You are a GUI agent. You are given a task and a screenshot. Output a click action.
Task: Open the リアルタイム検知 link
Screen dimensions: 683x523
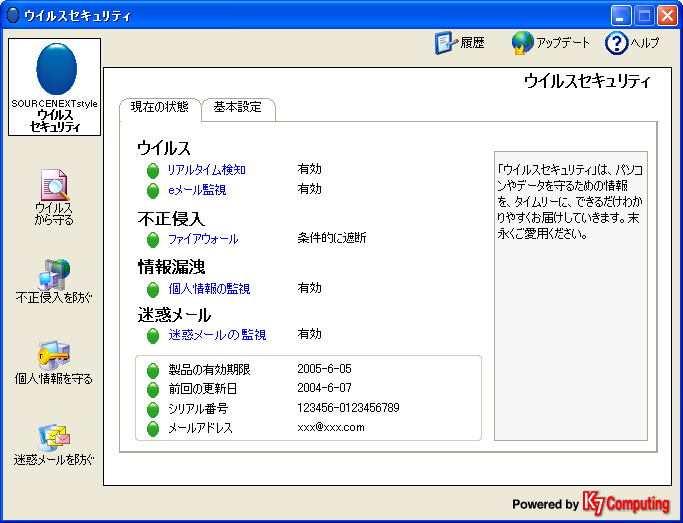[207, 170]
